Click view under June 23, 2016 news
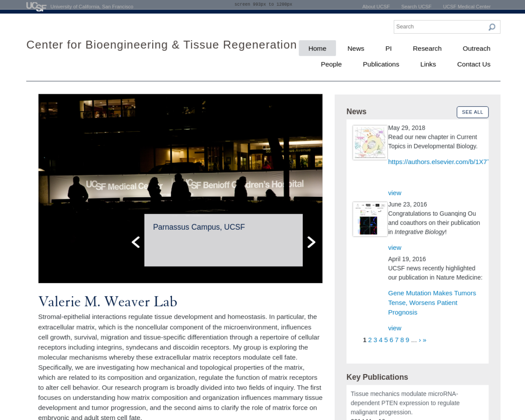525x420 pixels. tap(395, 248)
